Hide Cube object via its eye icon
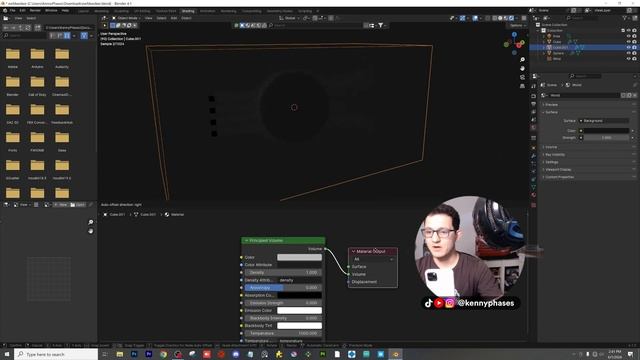This screenshot has height=360, width=640. coord(629,42)
